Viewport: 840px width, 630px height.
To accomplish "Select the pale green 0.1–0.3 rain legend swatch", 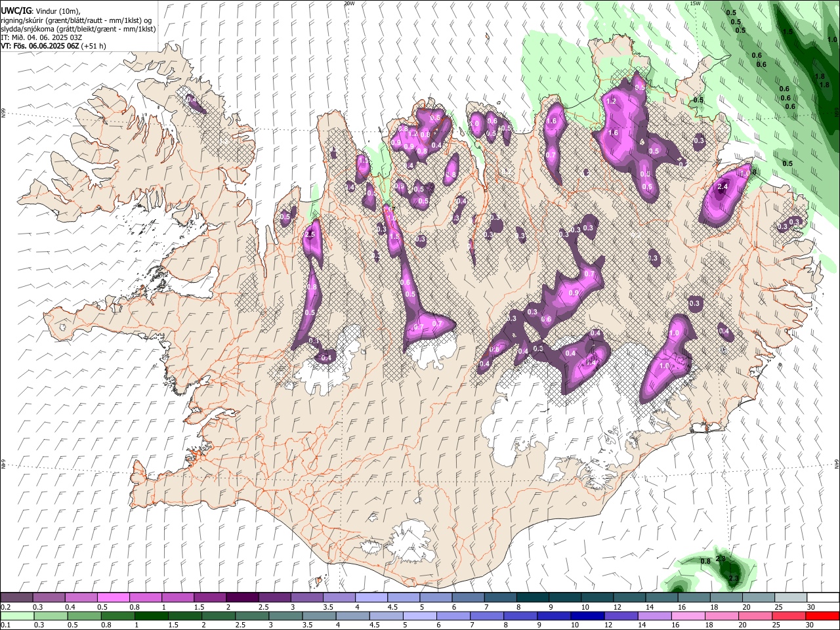I will tap(16, 616).
